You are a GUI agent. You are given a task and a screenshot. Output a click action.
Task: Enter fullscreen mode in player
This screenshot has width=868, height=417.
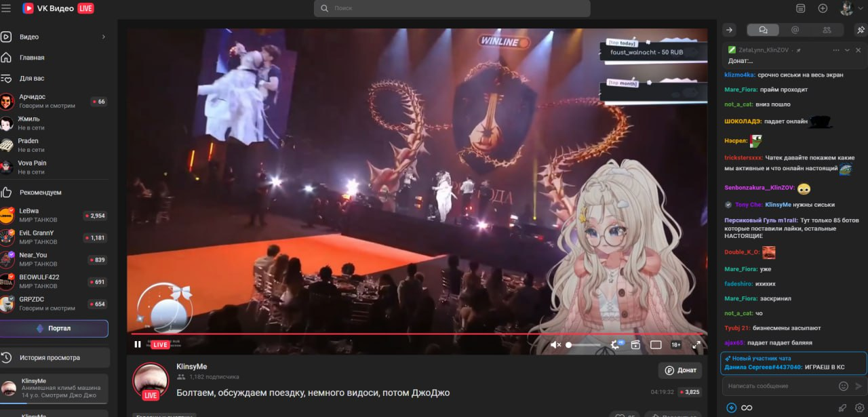(x=696, y=344)
